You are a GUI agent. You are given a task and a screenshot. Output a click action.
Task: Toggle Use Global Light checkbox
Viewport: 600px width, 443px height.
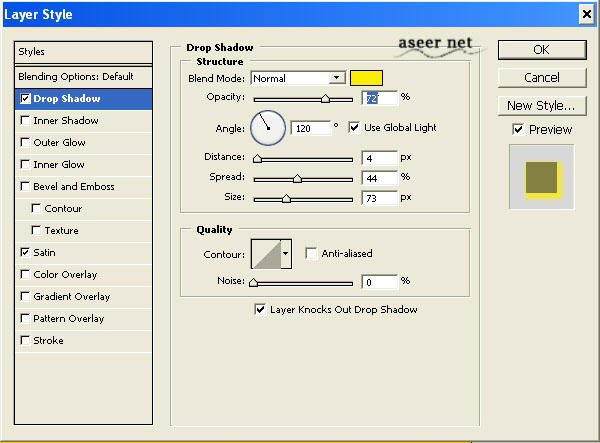[x=354, y=127]
